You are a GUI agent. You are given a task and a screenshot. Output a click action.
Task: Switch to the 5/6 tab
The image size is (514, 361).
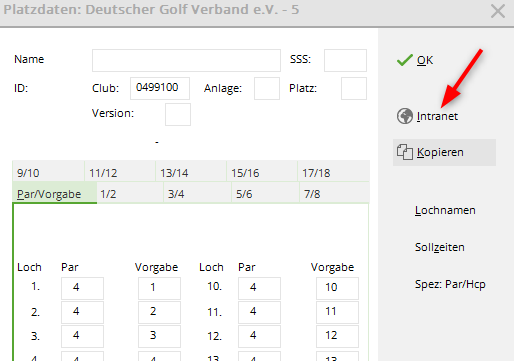point(265,193)
